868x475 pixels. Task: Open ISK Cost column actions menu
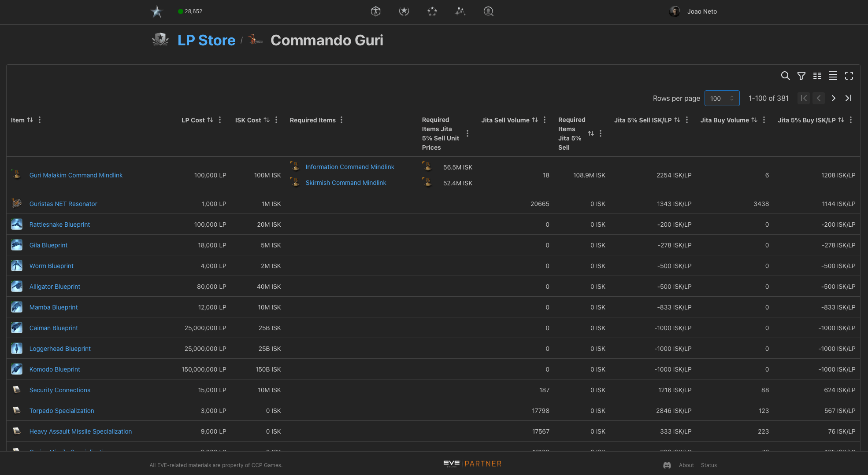276,120
